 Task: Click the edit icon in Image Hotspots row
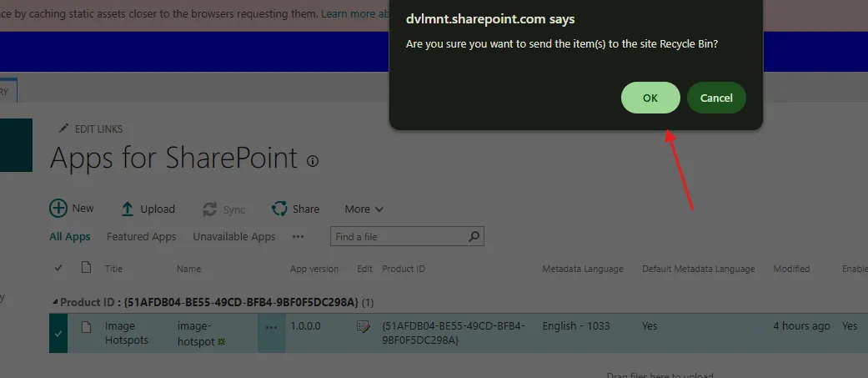coord(364,326)
